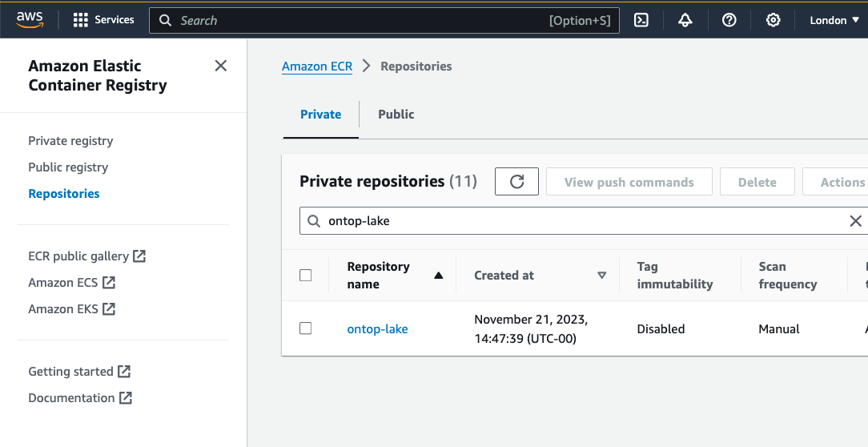Click the Created at column header
868x447 pixels.
pyautogui.click(x=504, y=276)
